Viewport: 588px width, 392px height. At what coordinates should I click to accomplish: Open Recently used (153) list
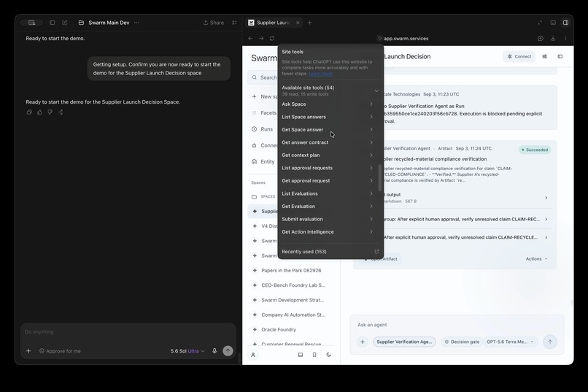330,252
